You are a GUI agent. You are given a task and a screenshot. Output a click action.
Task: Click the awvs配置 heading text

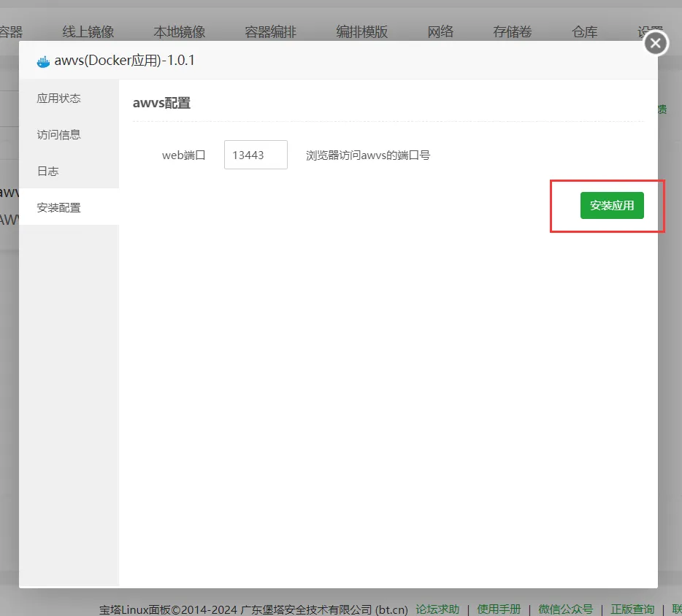(x=161, y=103)
